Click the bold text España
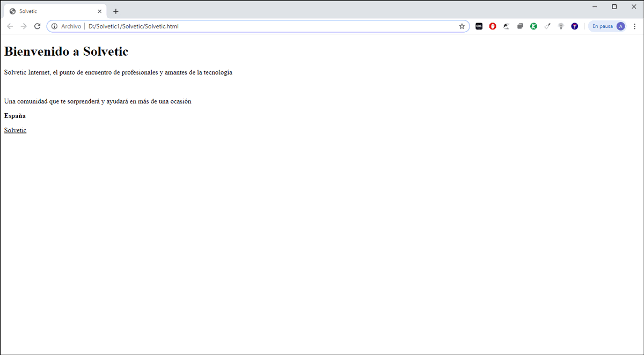Screen dimensions: 644x355 coord(14,116)
